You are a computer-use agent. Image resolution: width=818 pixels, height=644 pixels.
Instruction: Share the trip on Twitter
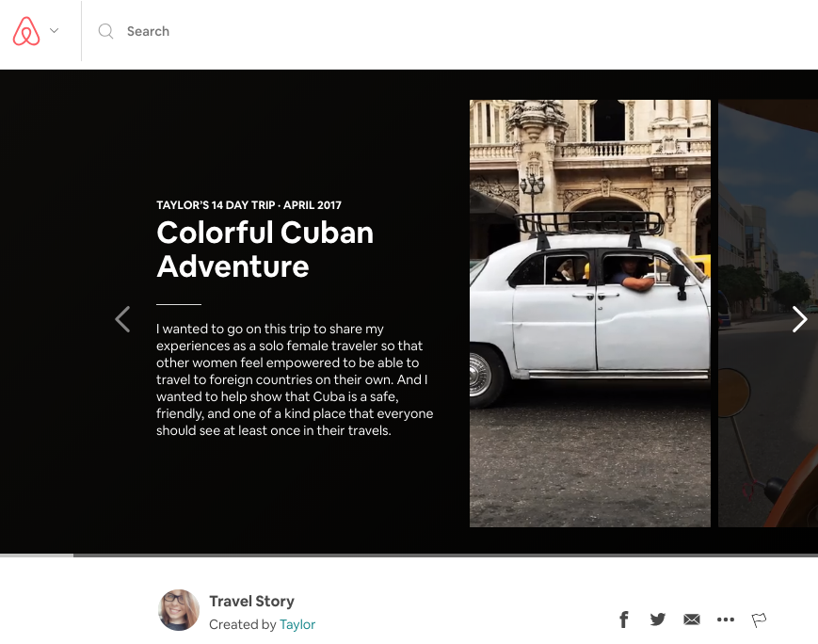tap(657, 620)
